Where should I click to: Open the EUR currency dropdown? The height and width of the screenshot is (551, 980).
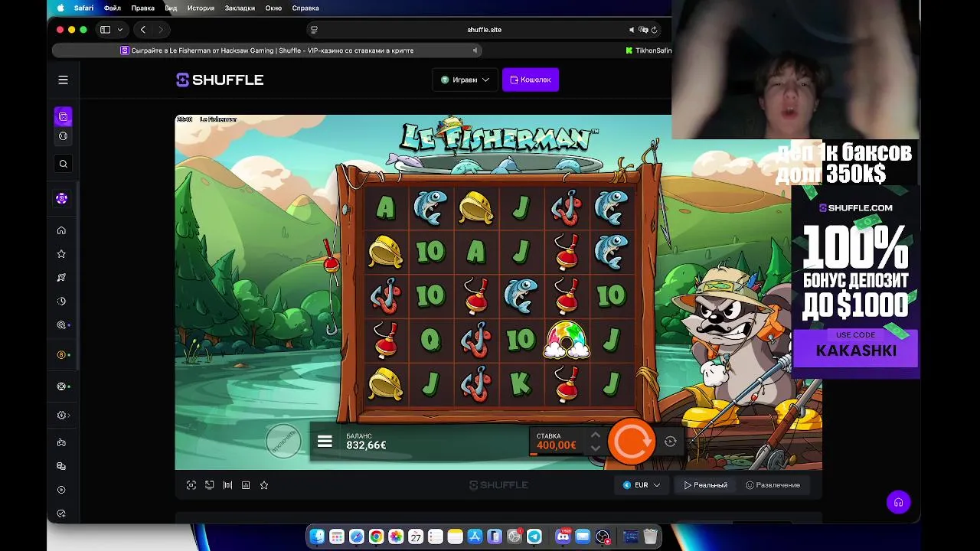[x=642, y=485]
